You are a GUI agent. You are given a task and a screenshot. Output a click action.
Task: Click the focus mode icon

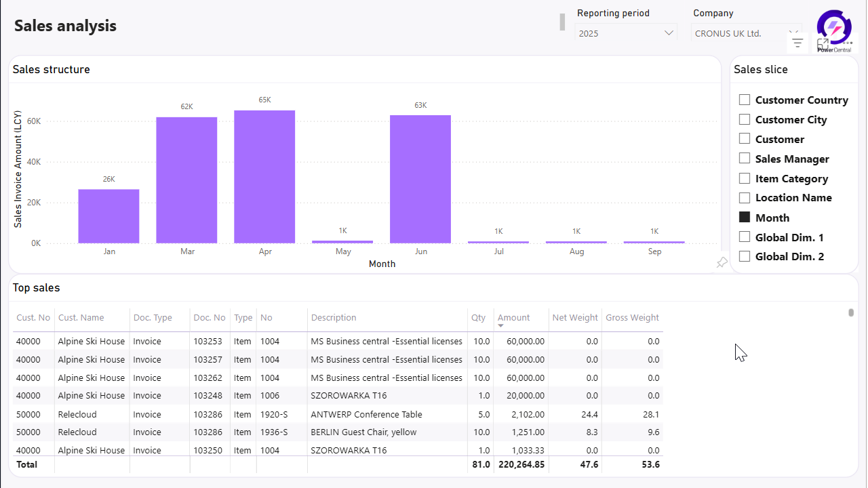(x=823, y=43)
